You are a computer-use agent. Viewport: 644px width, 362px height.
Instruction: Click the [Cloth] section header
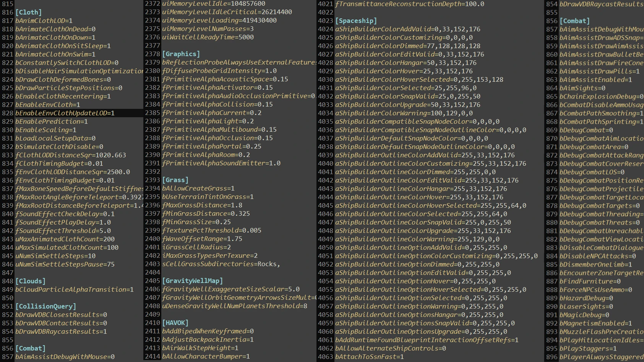click(29, 12)
